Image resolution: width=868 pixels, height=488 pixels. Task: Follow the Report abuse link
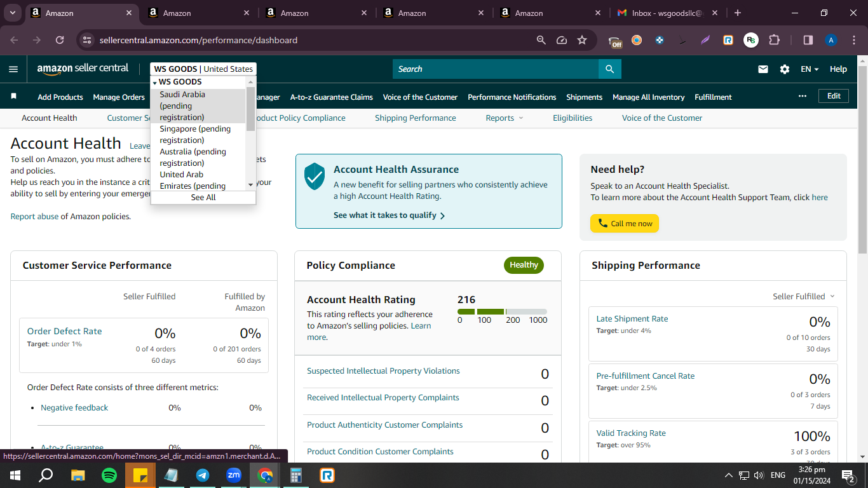pos(34,217)
